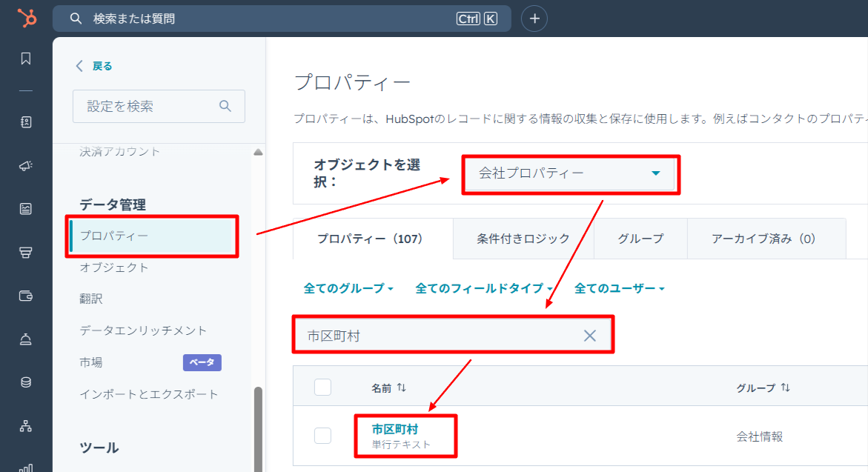Screen dimensions: 868x472
Task: Clear the 市区町村 search with X icon
Action: [x=589, y=336]
